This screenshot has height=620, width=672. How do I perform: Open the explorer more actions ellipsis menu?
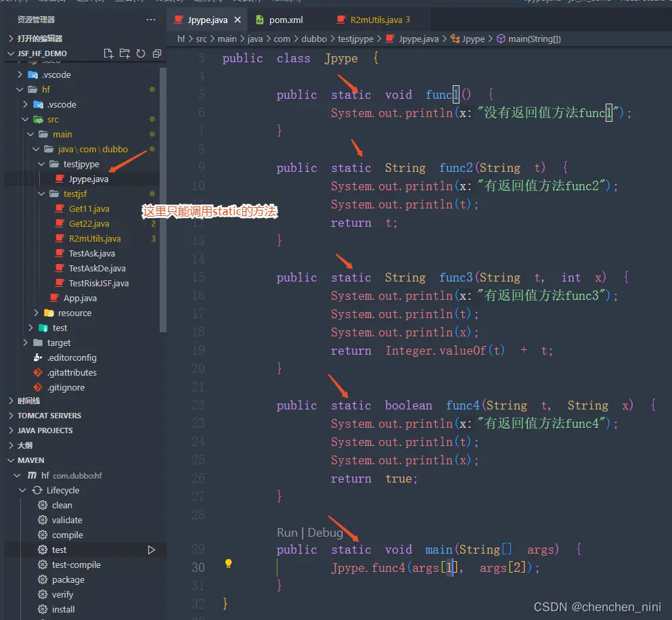pos(151,20)
